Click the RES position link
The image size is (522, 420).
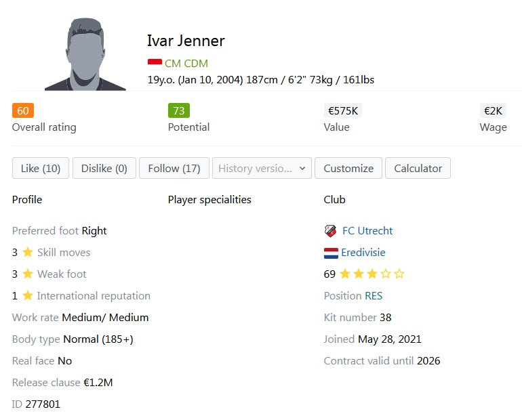[x=374, y=296]
